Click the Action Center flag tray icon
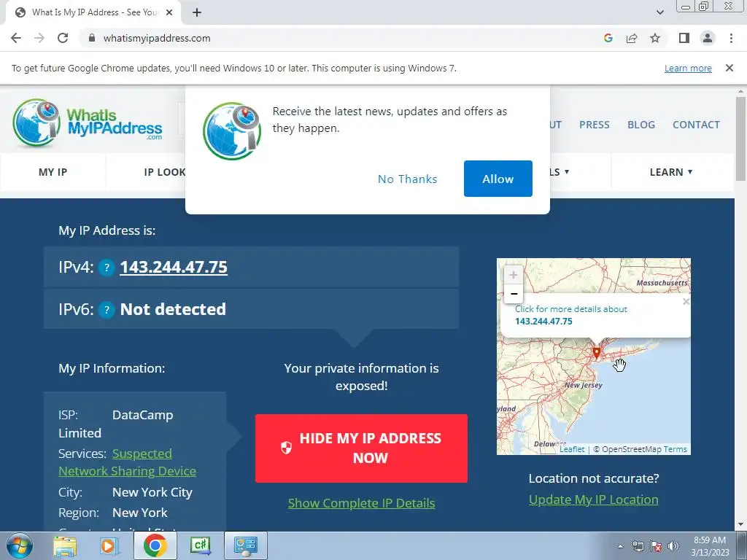This screenshot has width=747, height=560. point(656,546)
